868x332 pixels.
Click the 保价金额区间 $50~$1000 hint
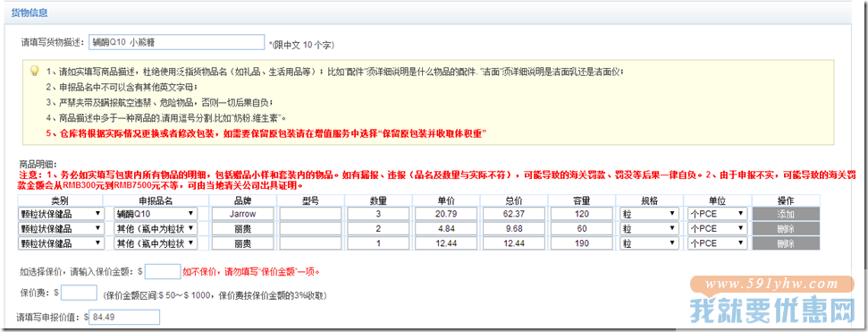pos(215,296)
